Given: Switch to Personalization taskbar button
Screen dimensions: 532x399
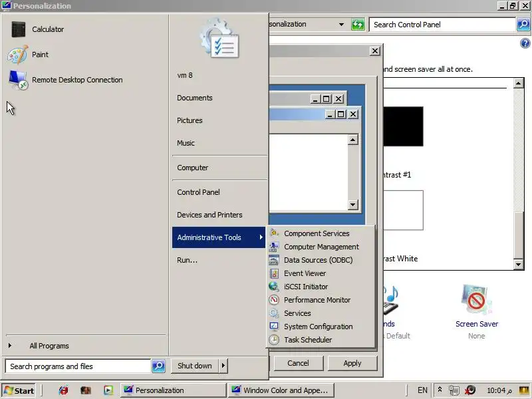Looking at the screenshot, I should coord(173,390).
